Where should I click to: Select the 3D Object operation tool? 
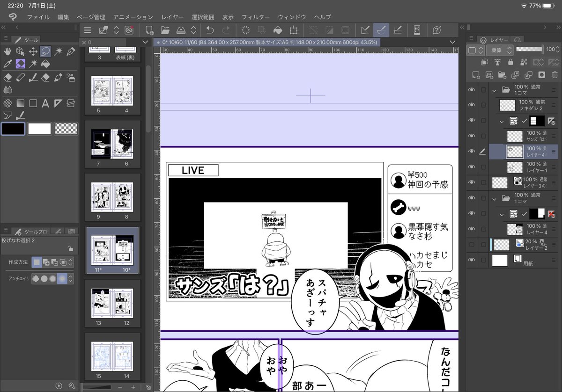pyautogui.click(x=20, y=51)
